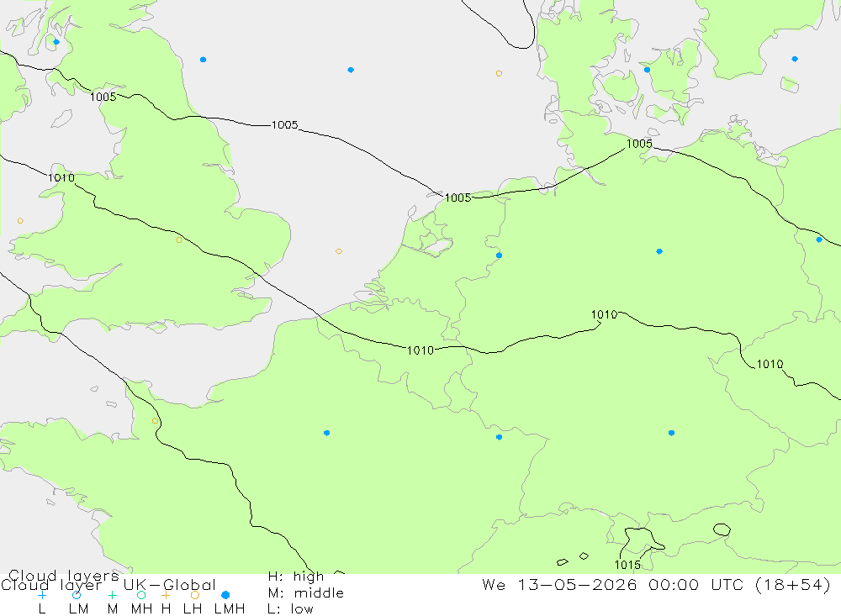Image resolution: width=841 pixels, height=616 pixels.
Task: Click the green plus M legend symbol
Action: [112, 595]
